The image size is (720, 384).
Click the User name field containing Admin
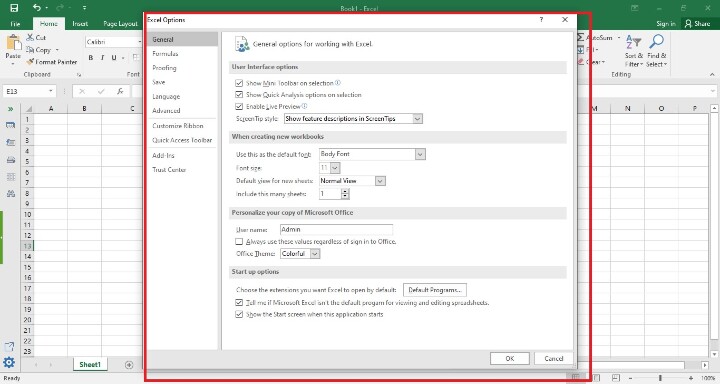[336, 229]
